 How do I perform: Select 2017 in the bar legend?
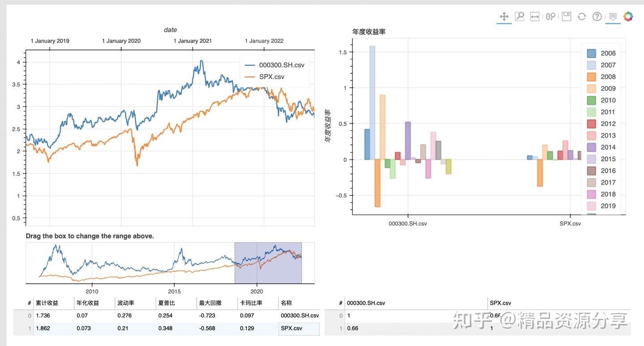[x=602, y=182]
